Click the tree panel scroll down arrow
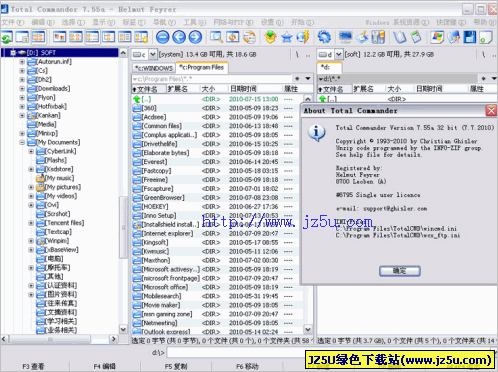The image size is (498, 372). pos(123,330)
